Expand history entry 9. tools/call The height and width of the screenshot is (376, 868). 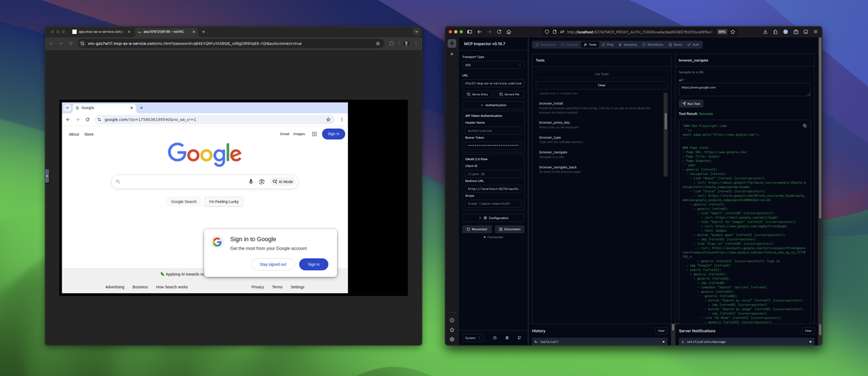click(599, 342)
